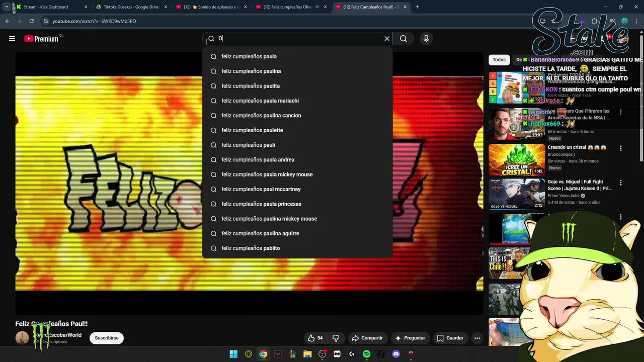Choose suggestion 'feliz cumpleaños paula princesas'

[x=297, y=204]
